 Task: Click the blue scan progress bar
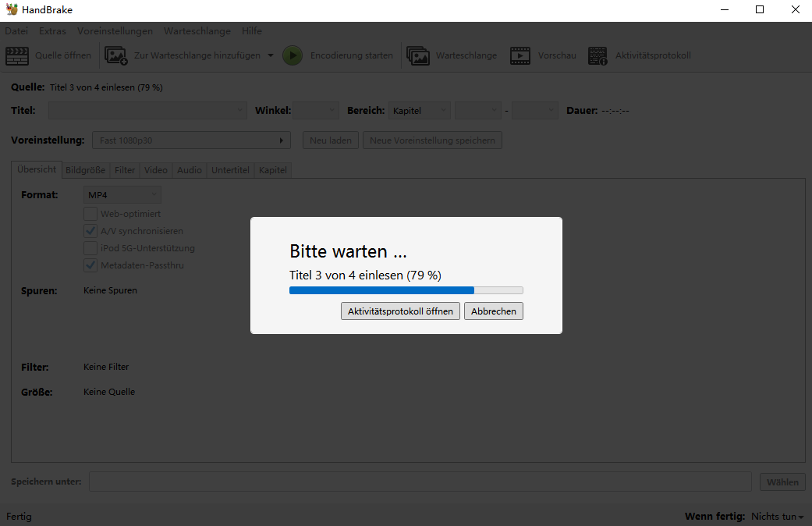pos(382,290)
